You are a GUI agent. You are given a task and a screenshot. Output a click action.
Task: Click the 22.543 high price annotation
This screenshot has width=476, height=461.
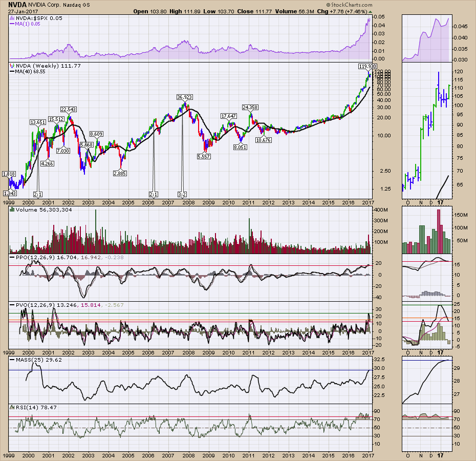tap(68, 110)
